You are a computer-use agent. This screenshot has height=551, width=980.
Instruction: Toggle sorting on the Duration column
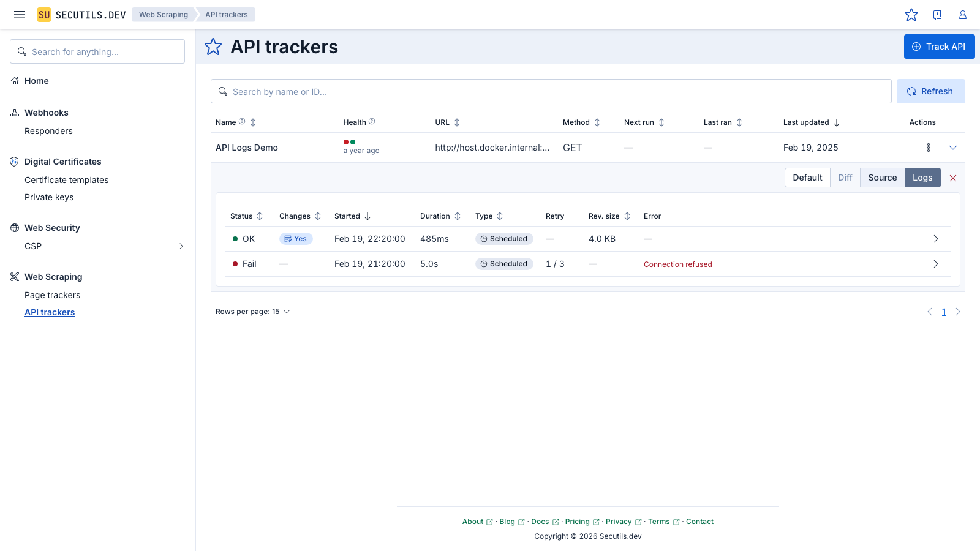click(458, 216)
